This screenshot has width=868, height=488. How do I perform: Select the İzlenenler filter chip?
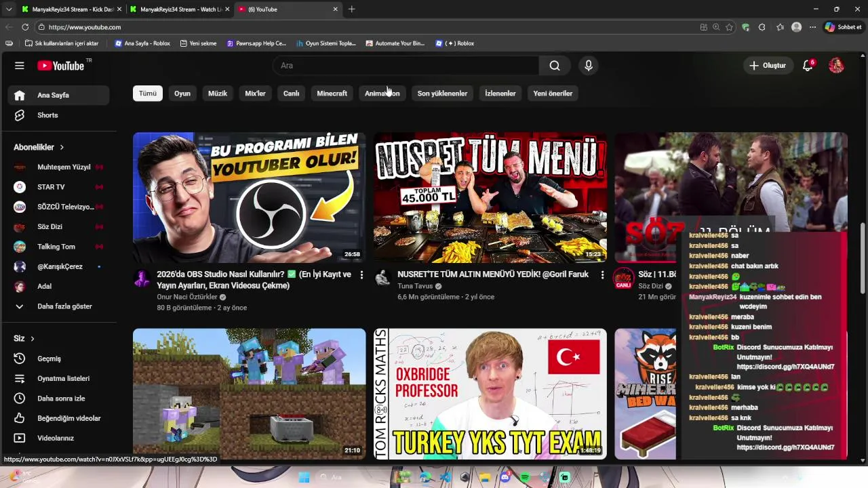500,94
